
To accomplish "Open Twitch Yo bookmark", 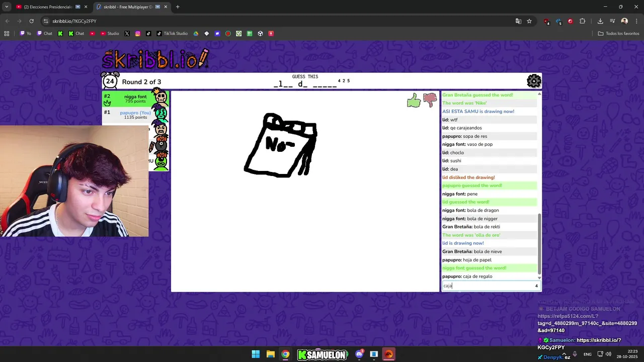I will (25, 34).
